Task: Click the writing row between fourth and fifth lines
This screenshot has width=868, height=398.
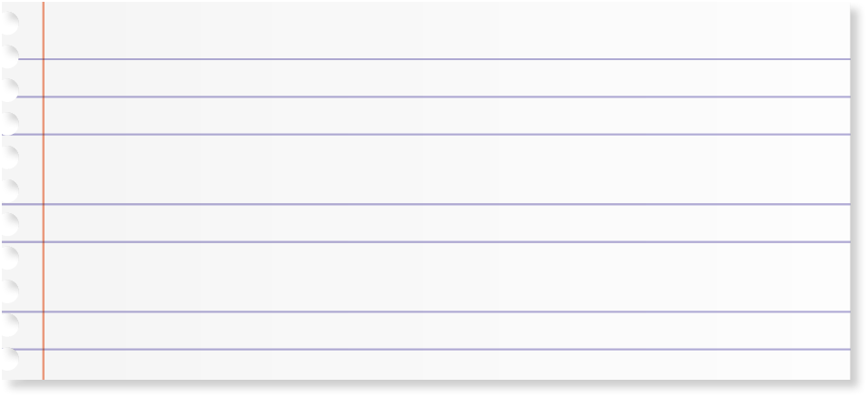Action: tap(437, 223)
